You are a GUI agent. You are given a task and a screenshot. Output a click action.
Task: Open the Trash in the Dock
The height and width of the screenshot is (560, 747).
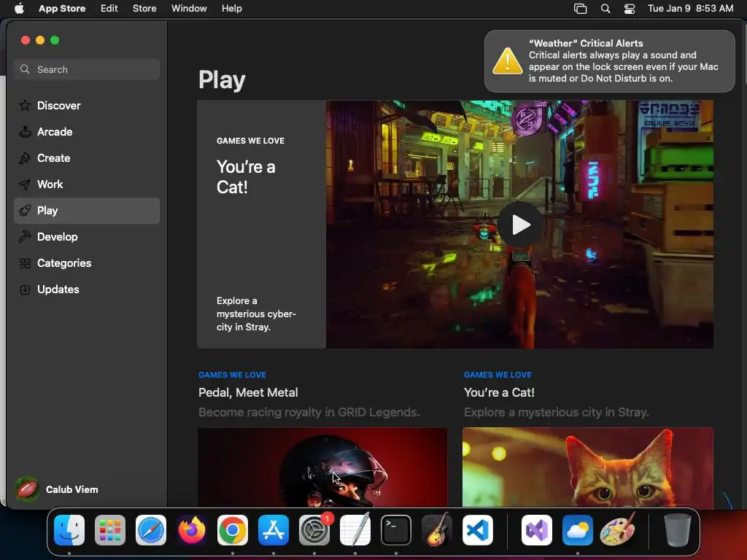[678, 530]
